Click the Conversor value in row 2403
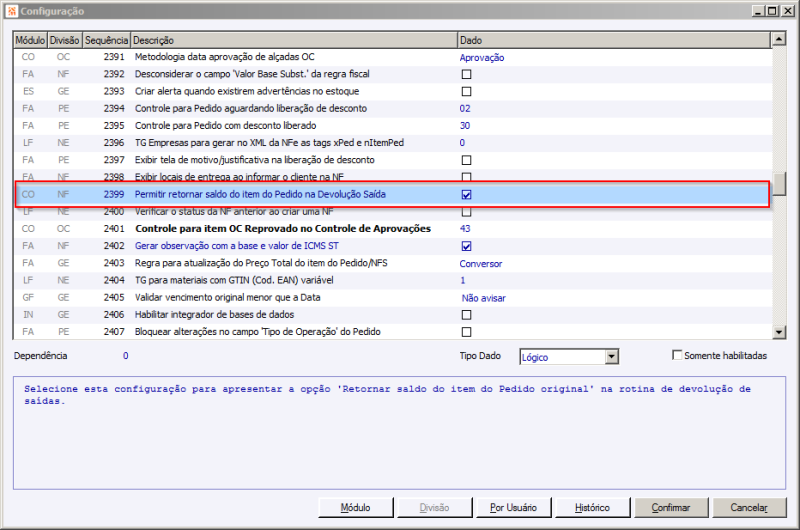 [481, 264]
